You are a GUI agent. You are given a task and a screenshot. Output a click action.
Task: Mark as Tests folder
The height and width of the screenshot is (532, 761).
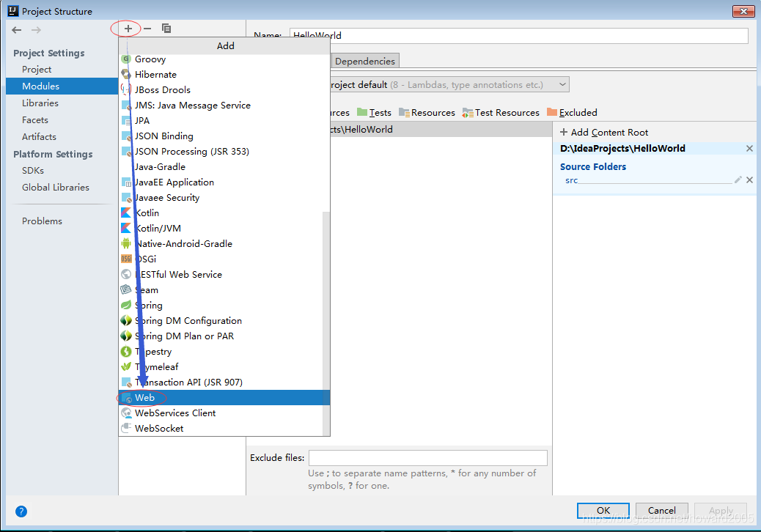[x=374, y=113]
